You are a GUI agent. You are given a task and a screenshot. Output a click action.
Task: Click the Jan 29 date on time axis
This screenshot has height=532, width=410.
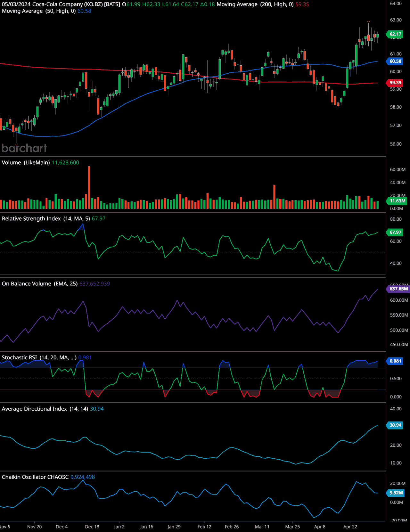click(x=174, y=527)
